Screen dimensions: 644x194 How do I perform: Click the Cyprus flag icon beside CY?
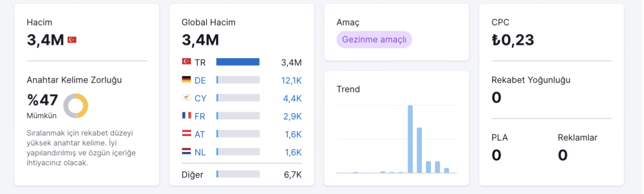pyautogui.click(x=186, y=97)
